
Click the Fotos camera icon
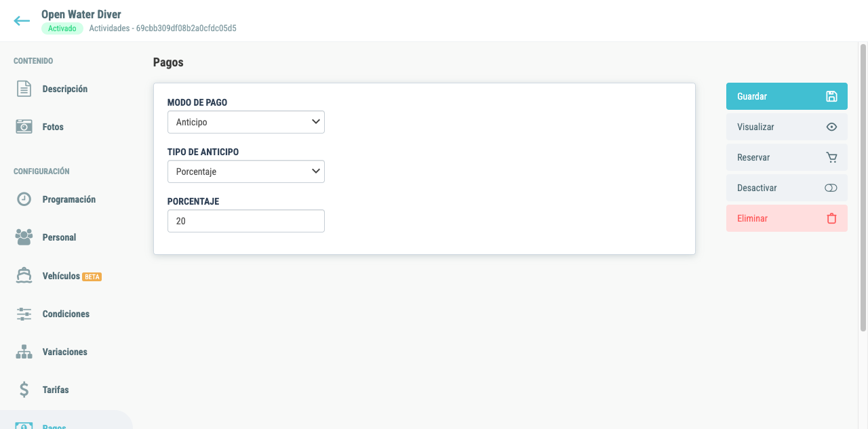pyautogui.click(x=24, y=127)
